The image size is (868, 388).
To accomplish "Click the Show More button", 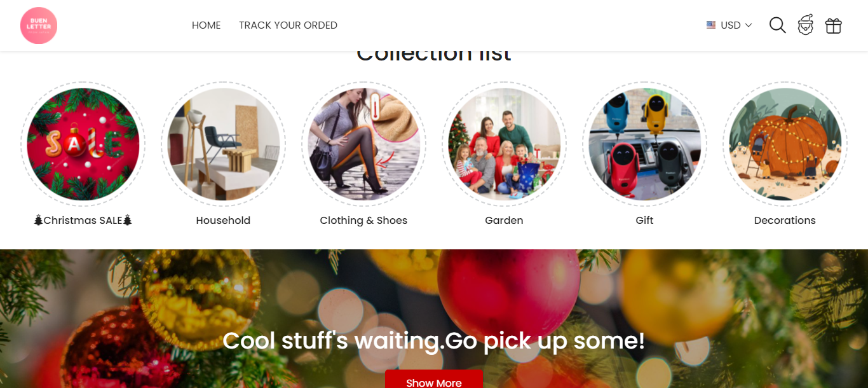I will (434, 379).
